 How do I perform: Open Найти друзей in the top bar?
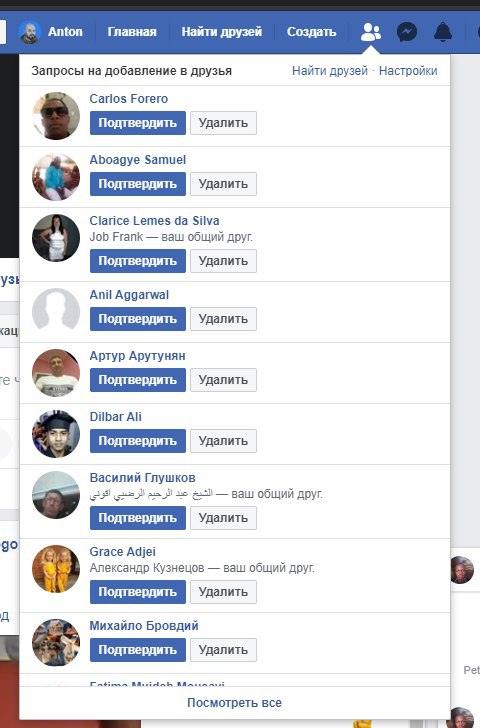coord(221,32)
